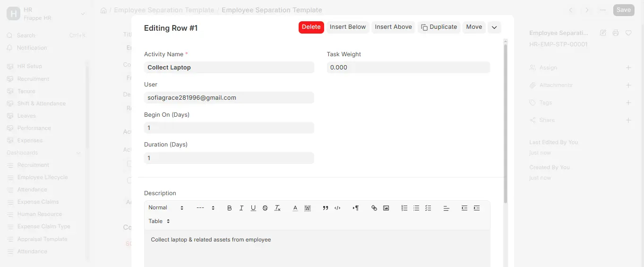This screenshot has width=644, height=267.
Task: Click the Duration (Days) field
Action: click(229, 158)
